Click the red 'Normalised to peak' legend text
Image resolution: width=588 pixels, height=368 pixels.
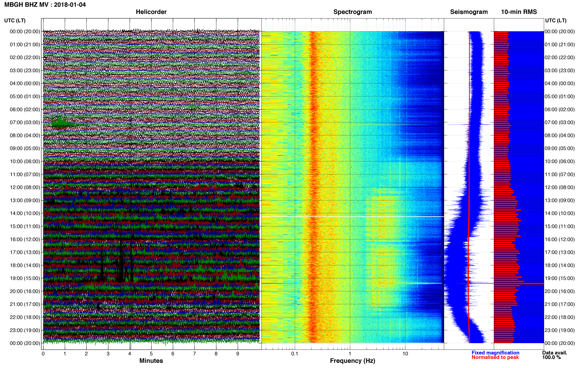(x=495, y=357)
